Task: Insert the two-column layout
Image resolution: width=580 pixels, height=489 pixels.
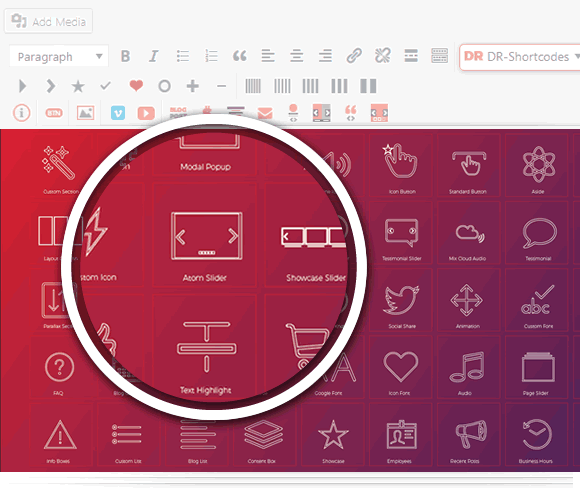Action: pyautogui.click(x=368, y=86)
